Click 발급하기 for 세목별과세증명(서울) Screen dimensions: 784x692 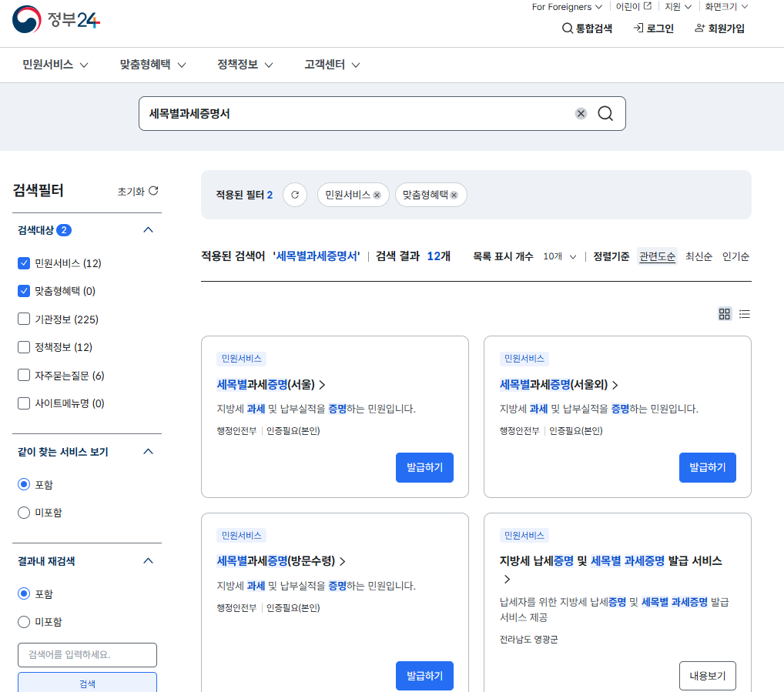tap(424, 467)
